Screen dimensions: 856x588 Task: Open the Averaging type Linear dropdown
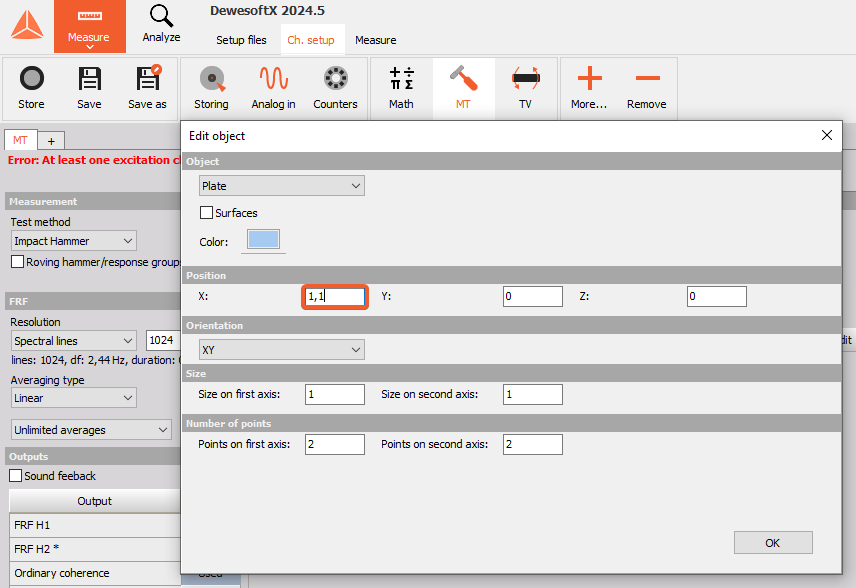(74, 399)
